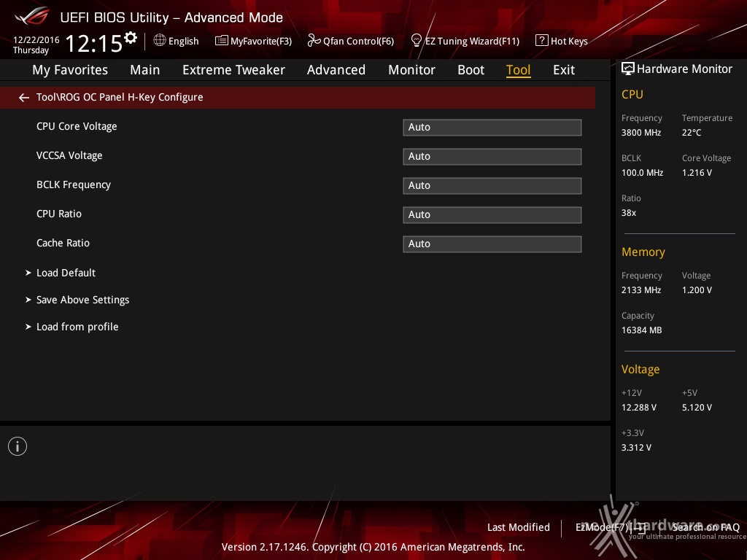Click the CPU Core Voltage label

coord(77,126)
